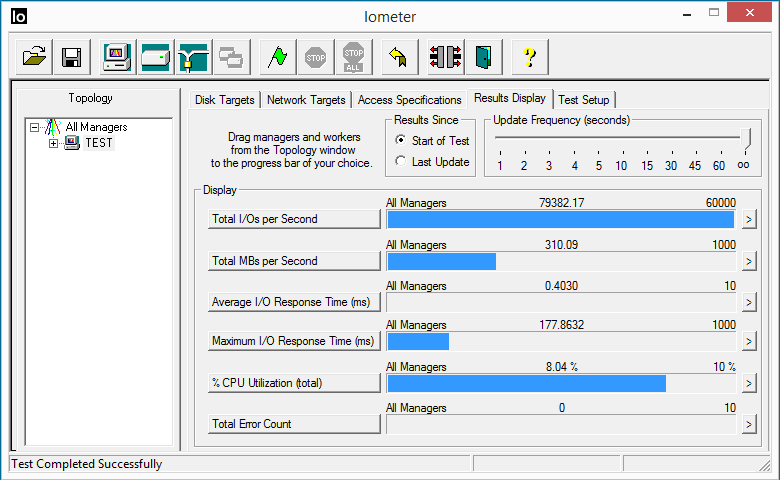Open details arrow for CPU Utilization row
The height and width of the screenshot is (480, 780).
(749, 383)
